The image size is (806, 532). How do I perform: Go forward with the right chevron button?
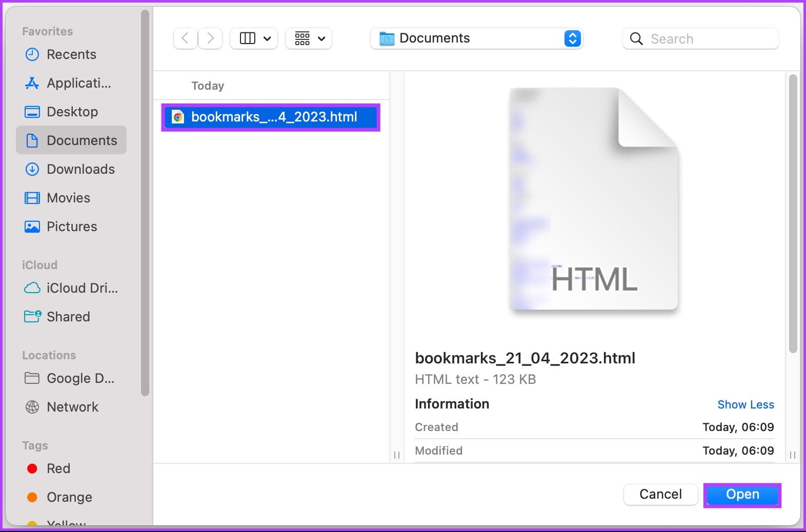click(210, 38)
